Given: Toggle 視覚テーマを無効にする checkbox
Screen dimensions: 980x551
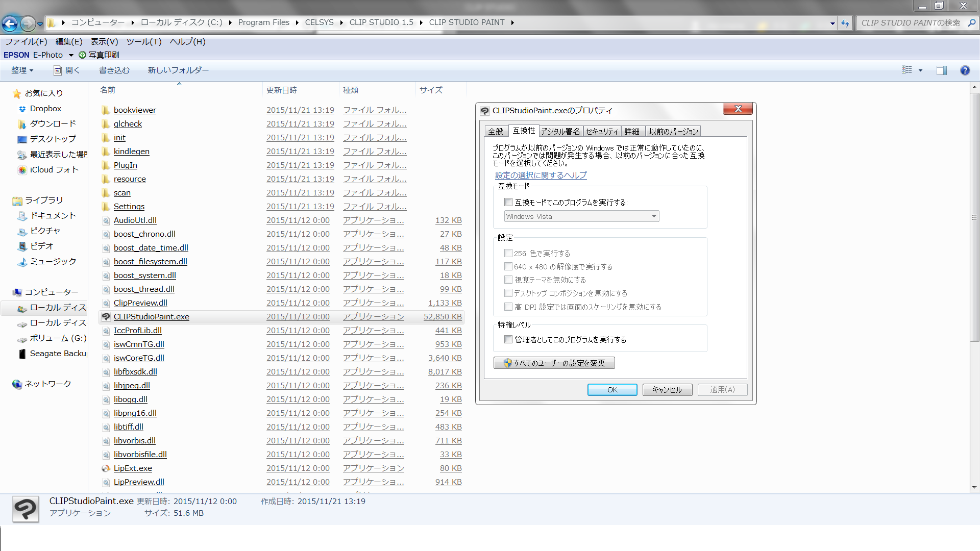Looking at the screenshot, I should coord(508,280).
